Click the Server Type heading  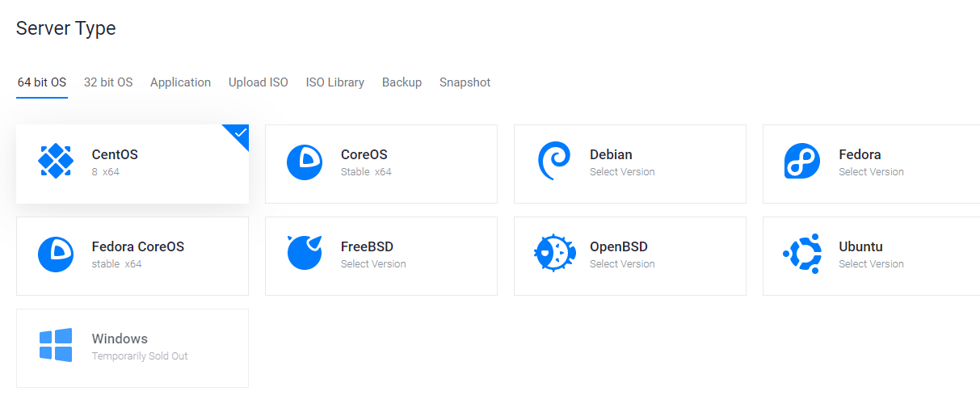(66, 28)
